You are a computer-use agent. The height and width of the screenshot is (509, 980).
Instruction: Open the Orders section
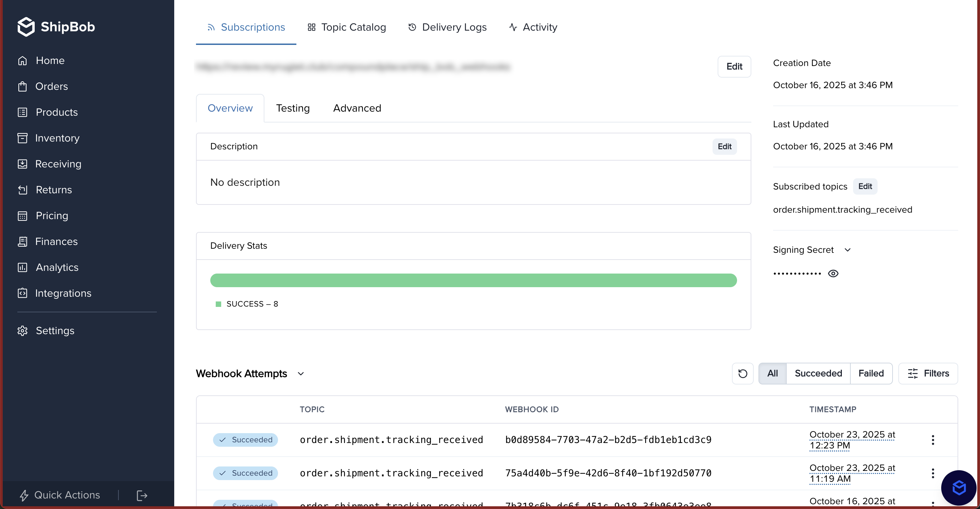pyautogui.click(x=52, y=86)
